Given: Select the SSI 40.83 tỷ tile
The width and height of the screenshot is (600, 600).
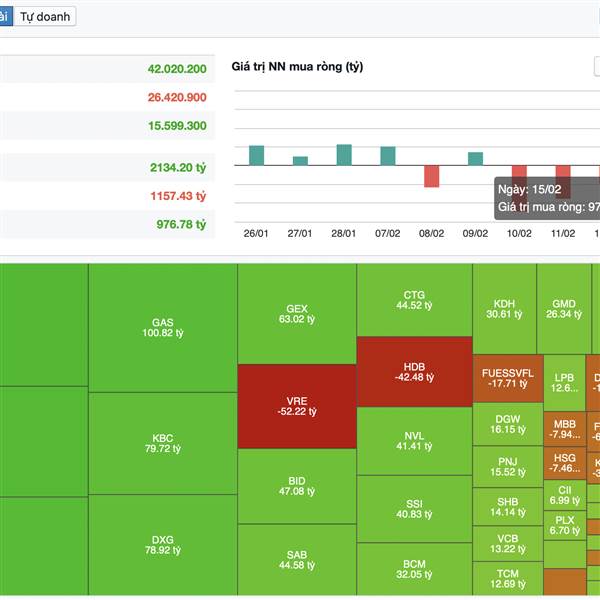Looking at the screenshot, I should point(414,509).
